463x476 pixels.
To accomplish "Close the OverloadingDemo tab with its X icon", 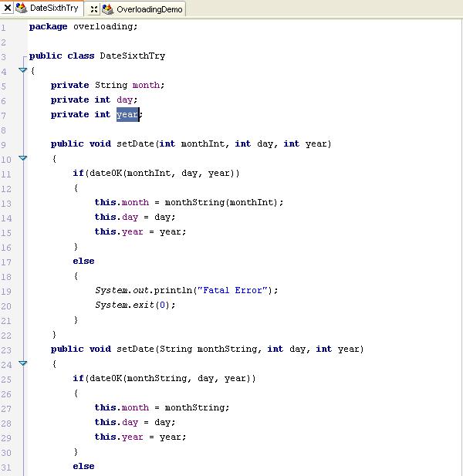I will coord(94,9).
